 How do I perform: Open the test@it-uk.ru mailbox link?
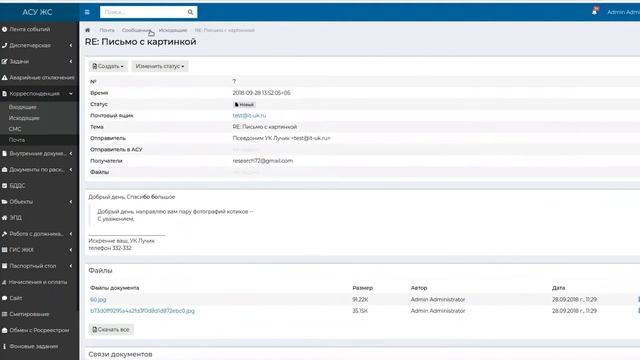pyautogui.click(x=249, y=116)
